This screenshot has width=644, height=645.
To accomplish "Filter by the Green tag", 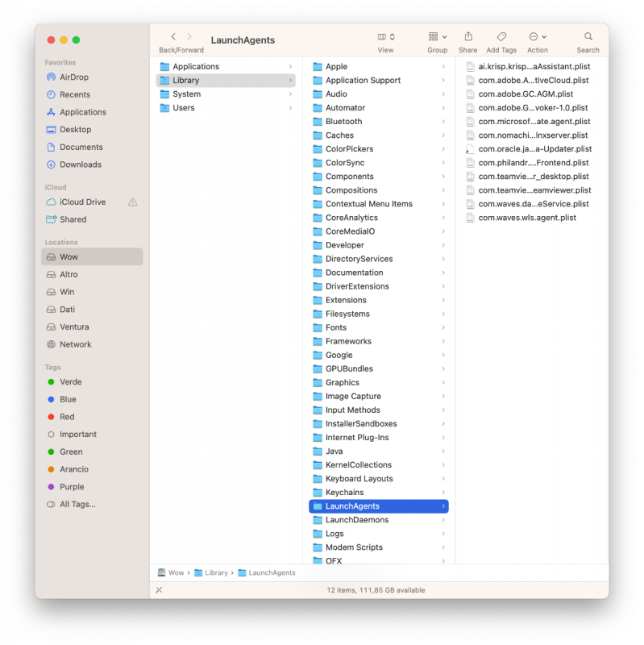I will pyautogui.click(x=92, y=451).
